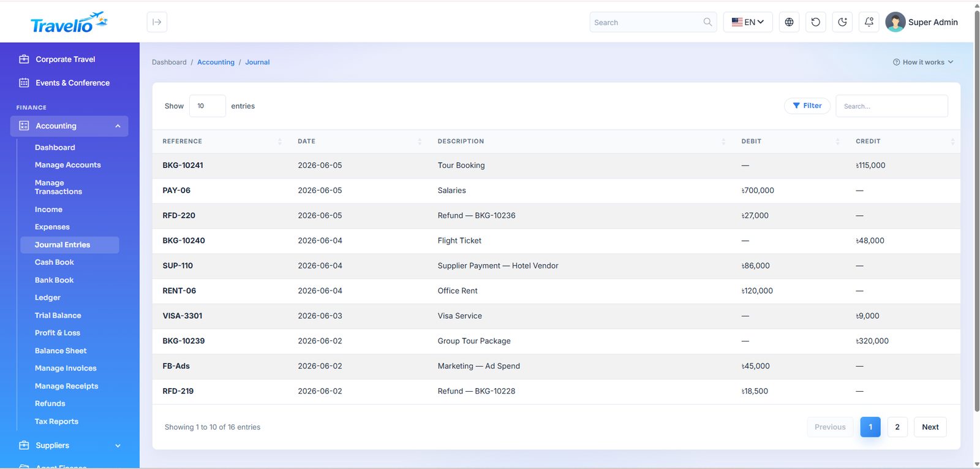
Task: Open Income submenu item
Action: [x=48, y=209]
